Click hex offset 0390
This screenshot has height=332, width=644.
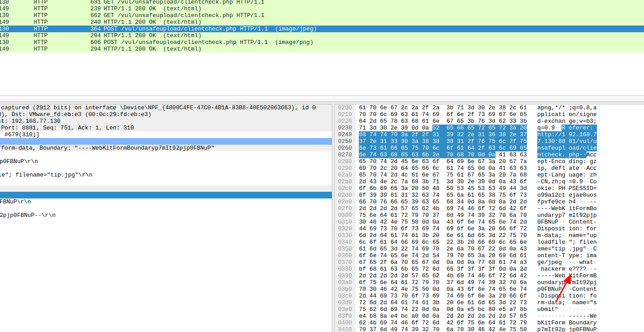coord(345,276)
